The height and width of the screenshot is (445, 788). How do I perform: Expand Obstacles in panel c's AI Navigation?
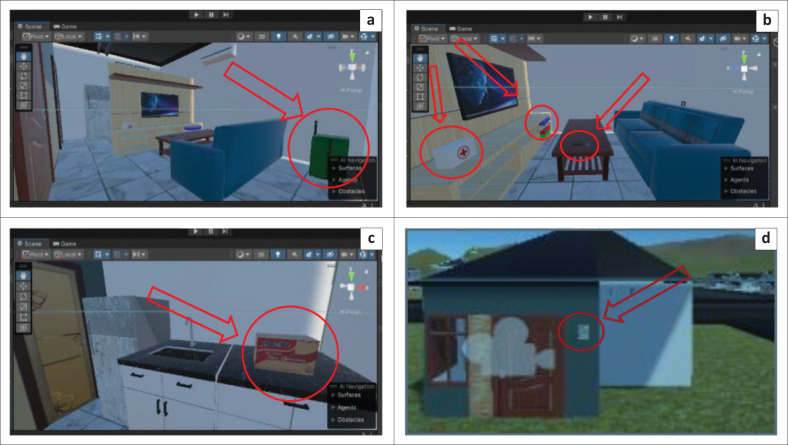pos(348,418)
